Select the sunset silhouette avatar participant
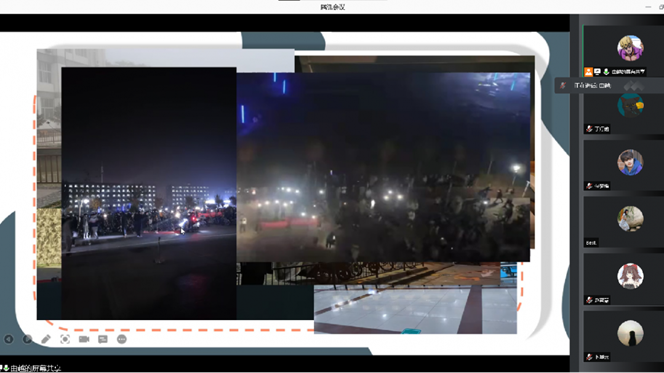This screenshot has width=664, height=373. pyautogui.click(x=630, y=333)
